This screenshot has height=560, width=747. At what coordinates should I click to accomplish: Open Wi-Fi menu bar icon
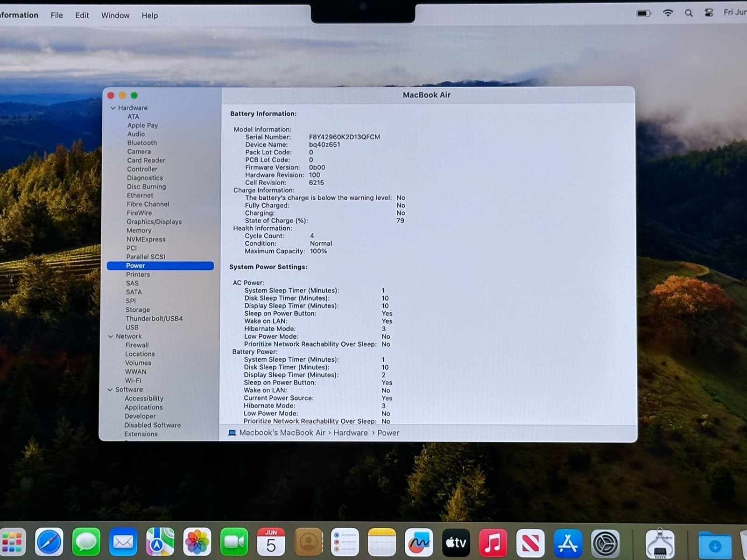pos(668,13)
